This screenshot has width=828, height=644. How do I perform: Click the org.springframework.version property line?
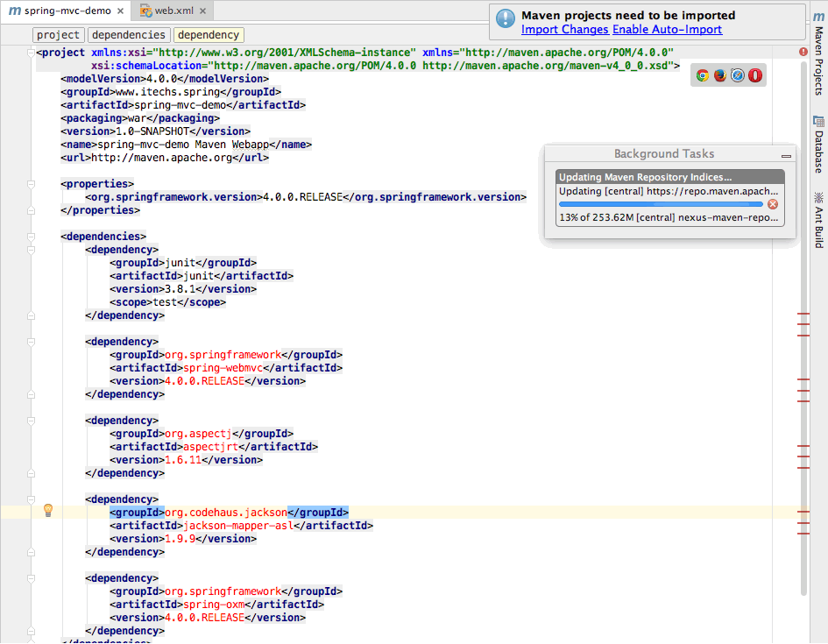click(x=306, y=197)
